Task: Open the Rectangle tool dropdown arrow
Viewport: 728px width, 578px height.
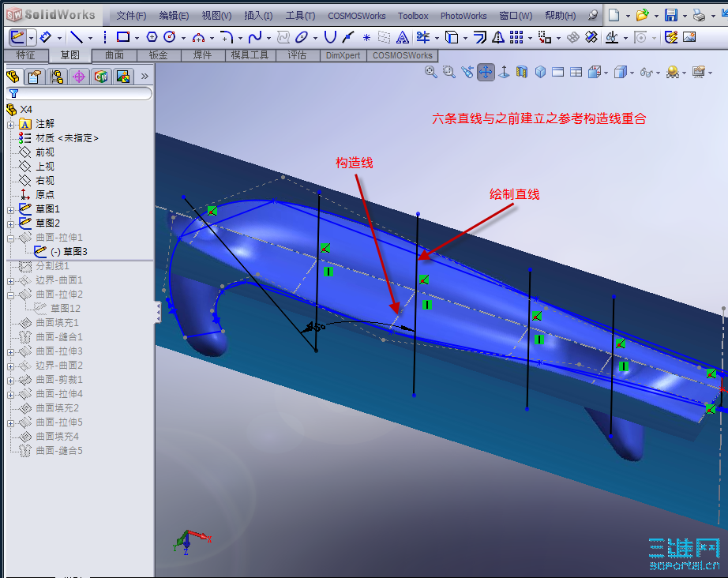Action: [x=137, y=38]
